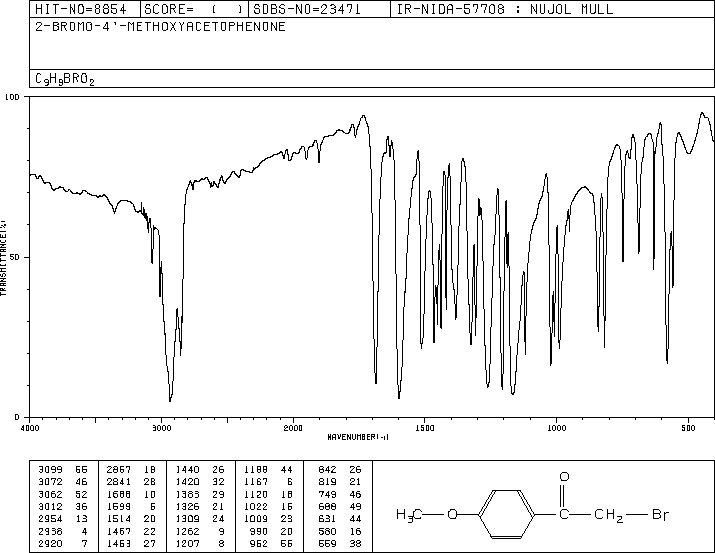Click the 1262 peak entry in table
This screenshot has height=553, width=715.
(200, 532)
